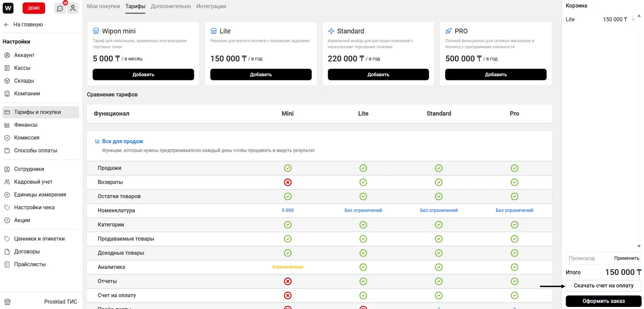
Task: Click the Все для продаж chart icon
Action: click(97, 141)
